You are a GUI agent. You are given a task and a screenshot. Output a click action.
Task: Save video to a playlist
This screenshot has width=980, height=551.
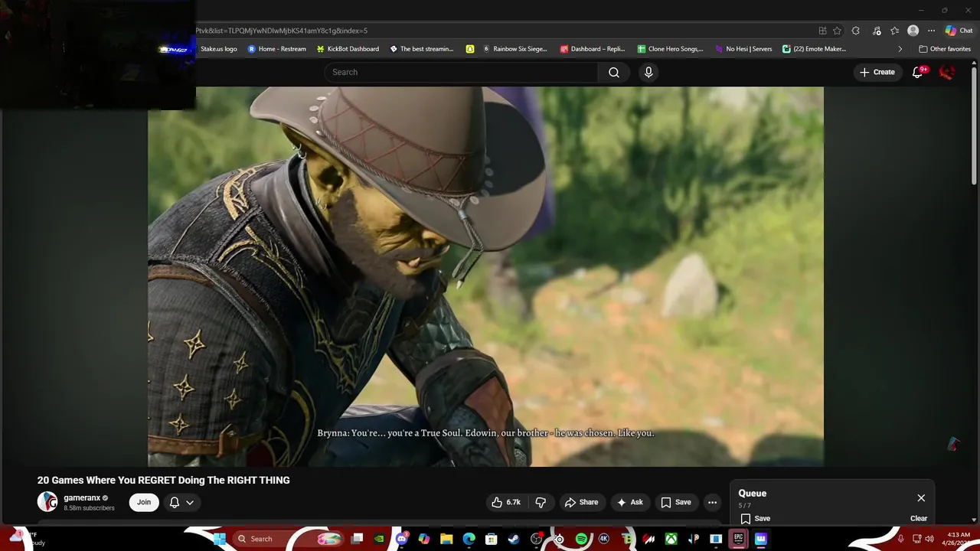tap(676, 502)
